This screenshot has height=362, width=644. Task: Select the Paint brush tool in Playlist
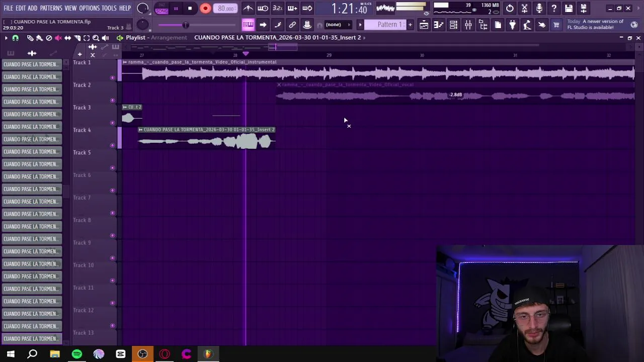[39, 38]
